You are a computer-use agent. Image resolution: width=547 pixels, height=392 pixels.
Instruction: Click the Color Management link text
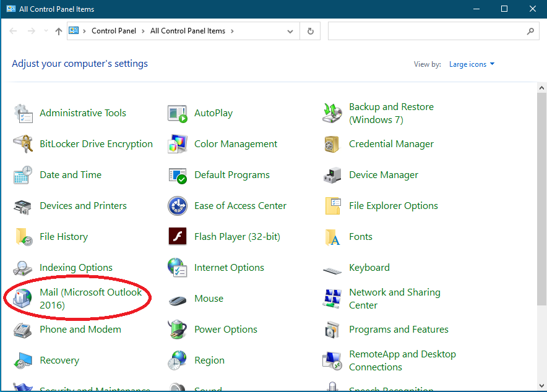(236, 144)
